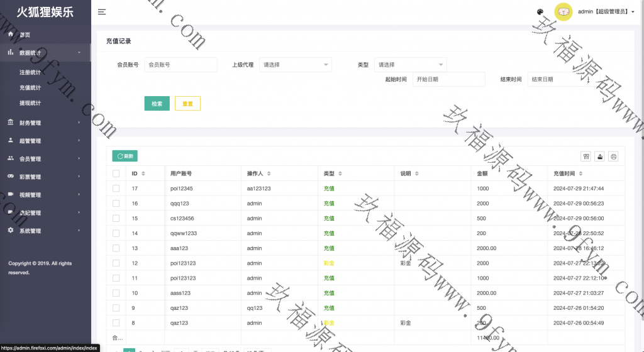Tick the checkbox for row ID 17
This screenshot has height=352, width=644.
(x=116, y=189)
